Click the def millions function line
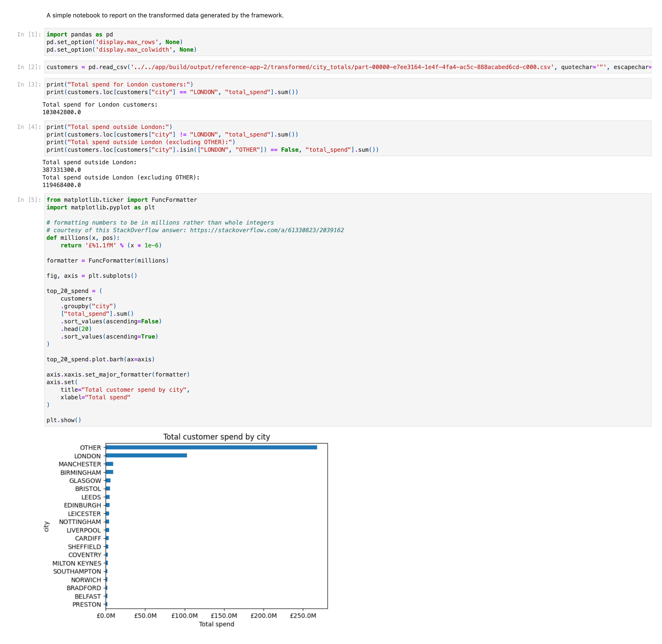Screen dimensions: 662x644 pyautogui.click(x=83, y=238)
